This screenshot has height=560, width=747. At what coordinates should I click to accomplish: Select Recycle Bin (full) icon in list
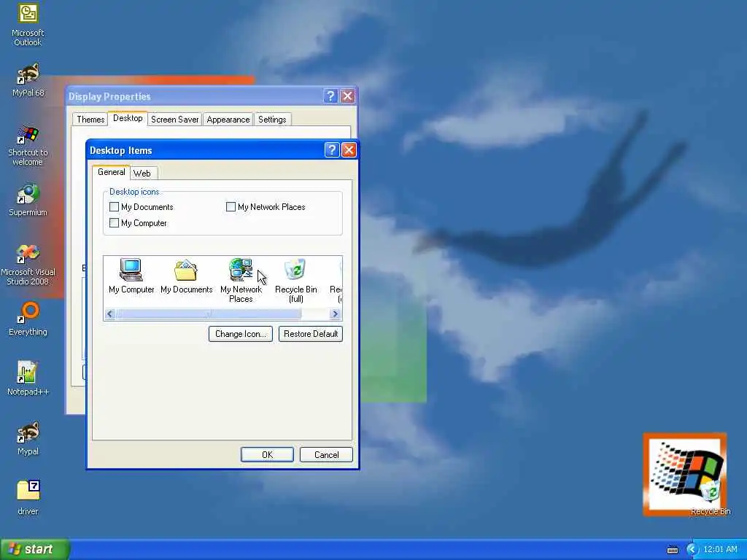(296, 281)
